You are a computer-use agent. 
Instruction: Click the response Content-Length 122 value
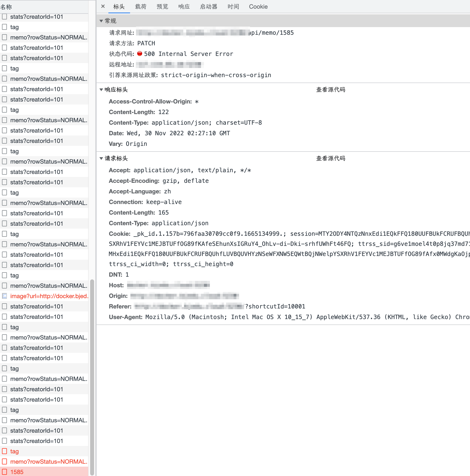[164, 112]
